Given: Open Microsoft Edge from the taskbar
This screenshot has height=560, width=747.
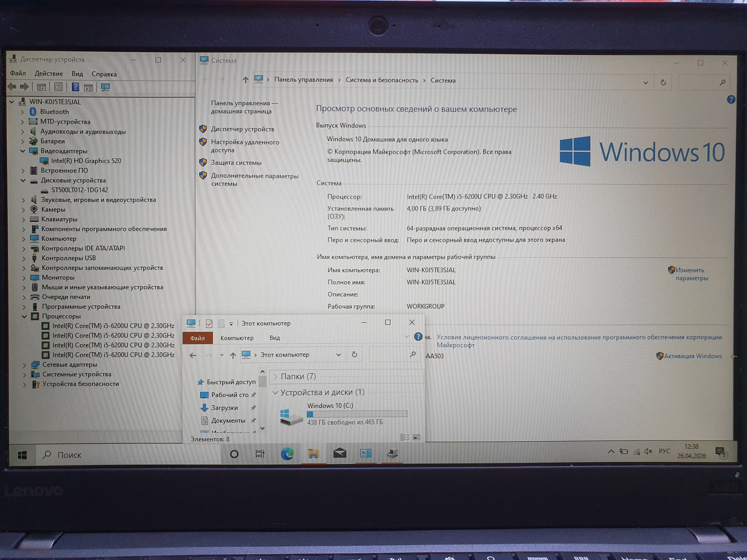Looking at the screenshot, I should pyautogui.click(x=287, y=454).
